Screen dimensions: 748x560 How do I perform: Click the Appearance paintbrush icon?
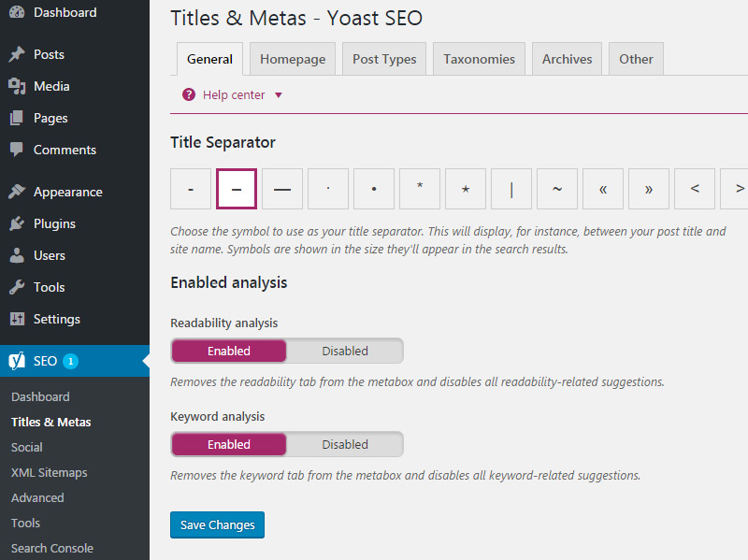(x=17, y=192)
